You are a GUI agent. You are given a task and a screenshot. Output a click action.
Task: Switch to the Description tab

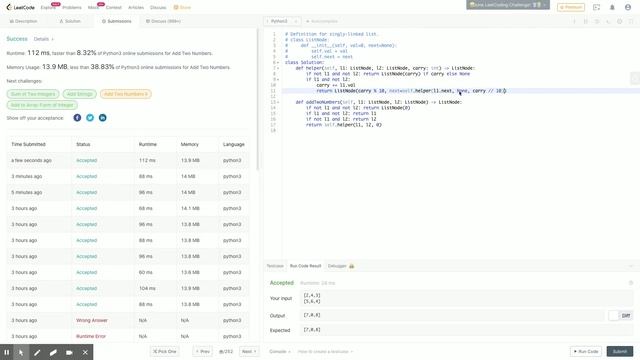click(23, 21)
